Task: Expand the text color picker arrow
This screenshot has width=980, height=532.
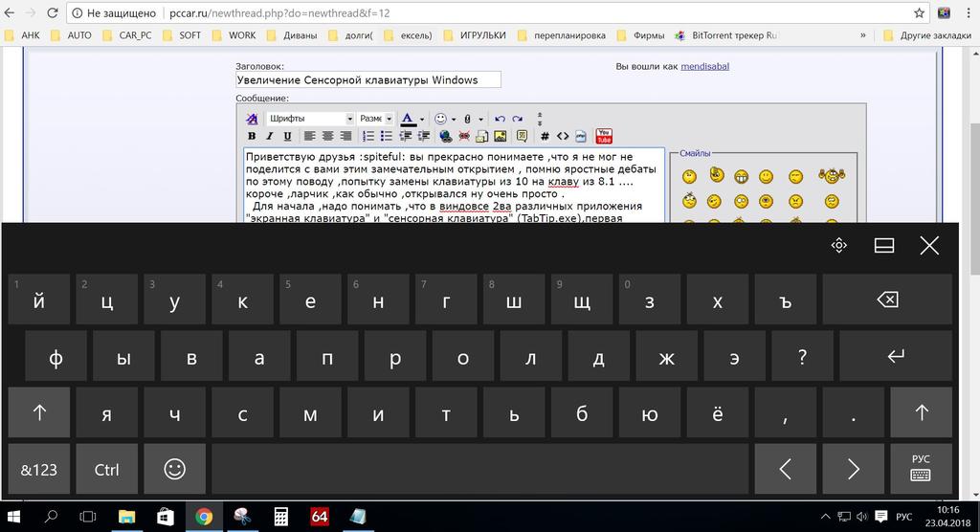Action: tap(422, 120)
